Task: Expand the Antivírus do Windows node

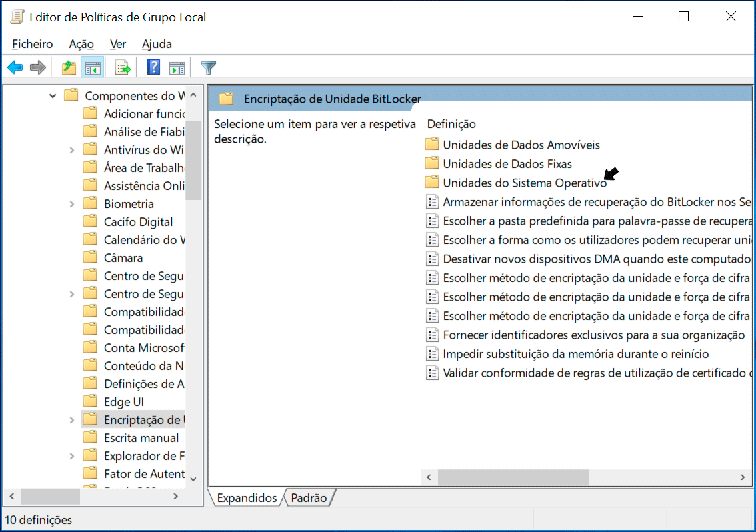Action: point(72,150)
